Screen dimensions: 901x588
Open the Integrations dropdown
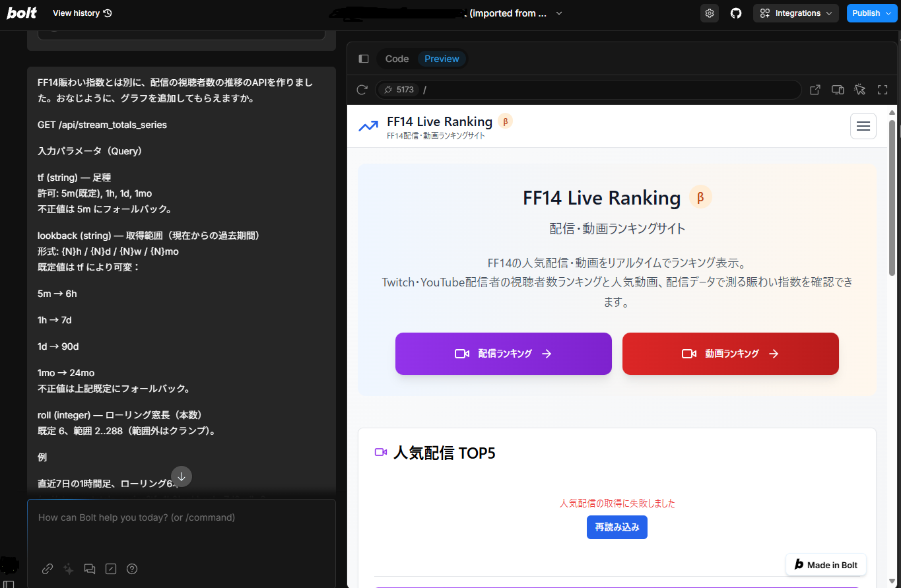tap(795, 13)
